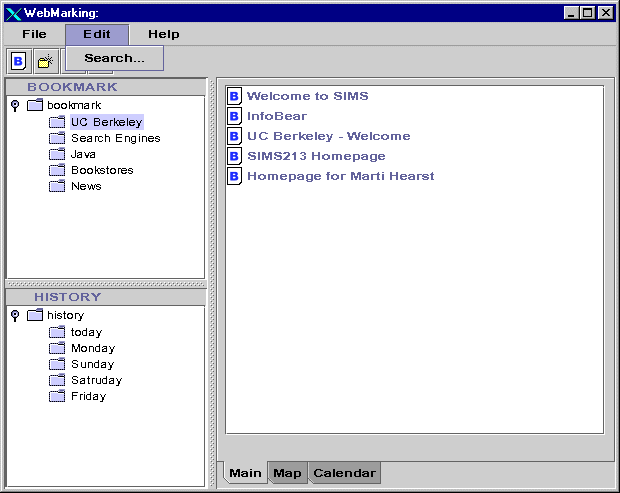The height and width of the screenshot is (493, 620).
Task: Select Monday in history tree
Action: [x=93, y=348]
